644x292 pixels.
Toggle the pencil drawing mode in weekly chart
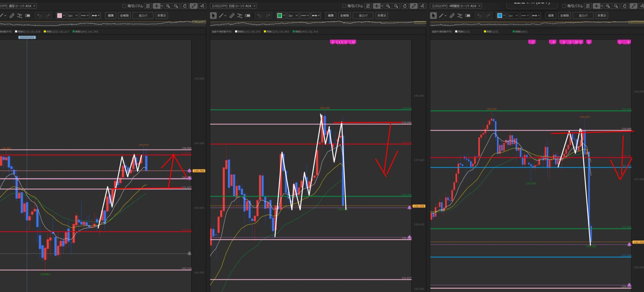point(193,6)
